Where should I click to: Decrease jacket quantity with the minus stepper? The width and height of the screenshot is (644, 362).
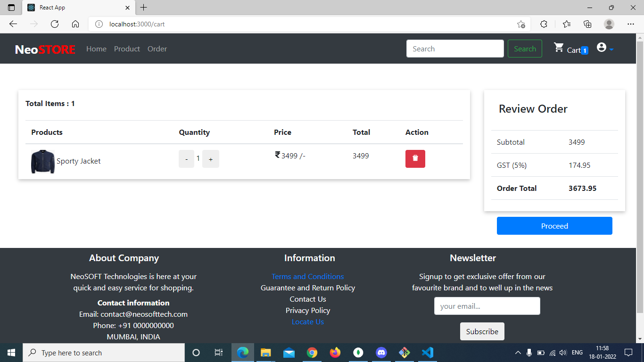coord(186,159)
